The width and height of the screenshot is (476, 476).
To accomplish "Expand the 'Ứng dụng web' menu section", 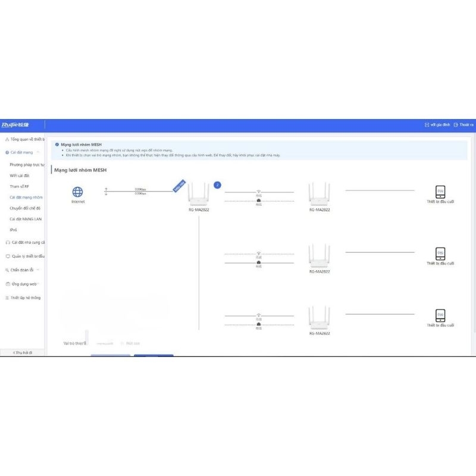I will point(24,284).
